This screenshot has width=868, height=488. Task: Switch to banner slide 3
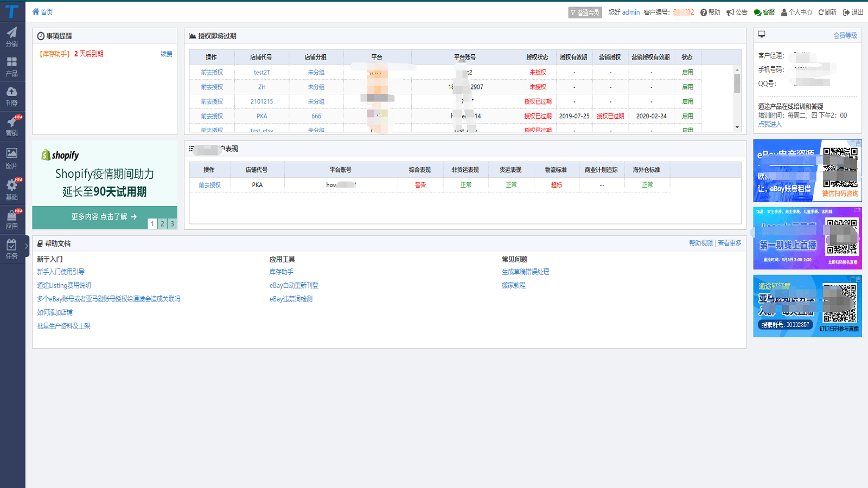[172, 223]
